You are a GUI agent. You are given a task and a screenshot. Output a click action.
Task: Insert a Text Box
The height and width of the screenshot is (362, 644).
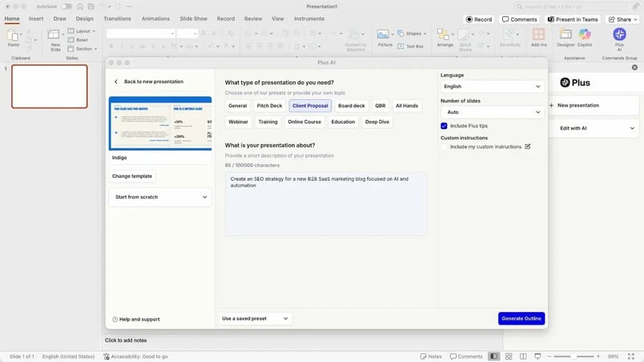tap(410, 46)
